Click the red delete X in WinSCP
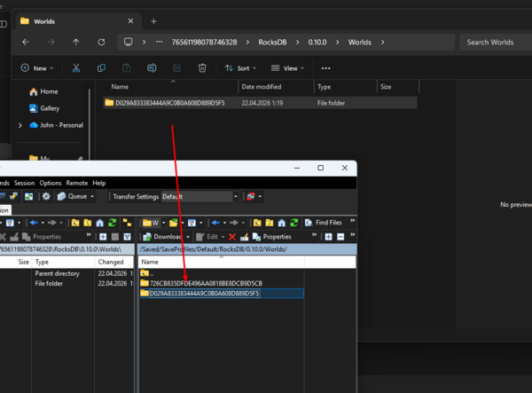The height and width of the screenshot is (393, 532). tap(232, 237)
